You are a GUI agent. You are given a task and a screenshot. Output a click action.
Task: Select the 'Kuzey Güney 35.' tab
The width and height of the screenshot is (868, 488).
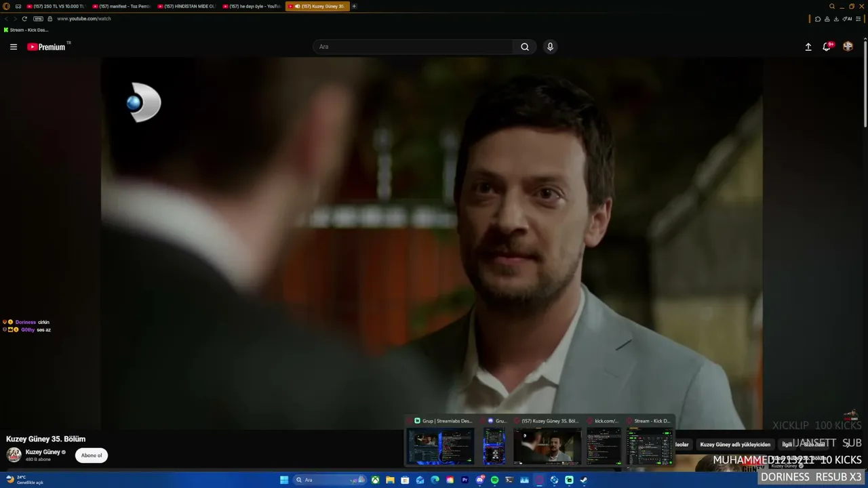coord(317,6)
